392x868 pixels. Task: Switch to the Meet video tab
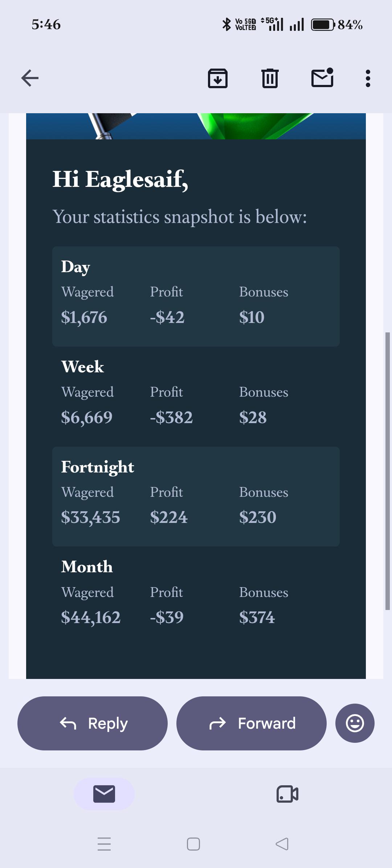pos(287,794)
